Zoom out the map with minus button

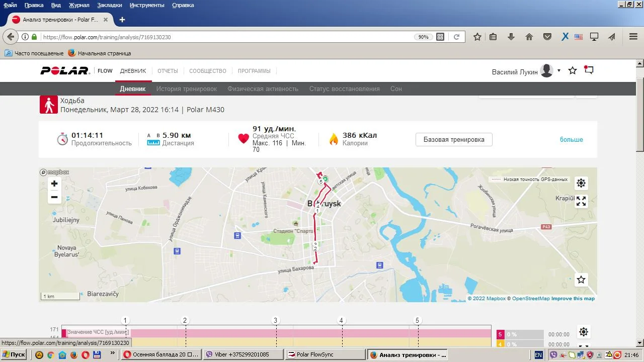[54, 197]
